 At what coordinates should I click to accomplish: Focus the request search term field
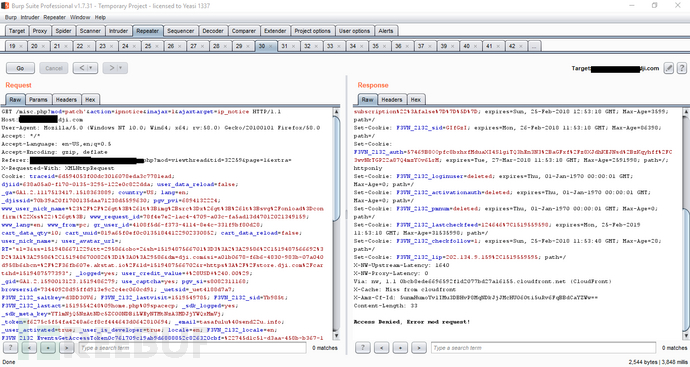coord(192,348)
